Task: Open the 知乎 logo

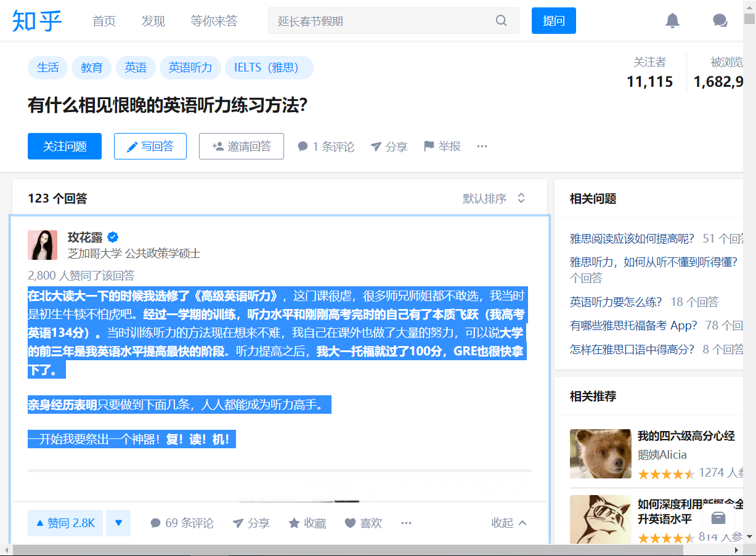Action: coord(37,20)
